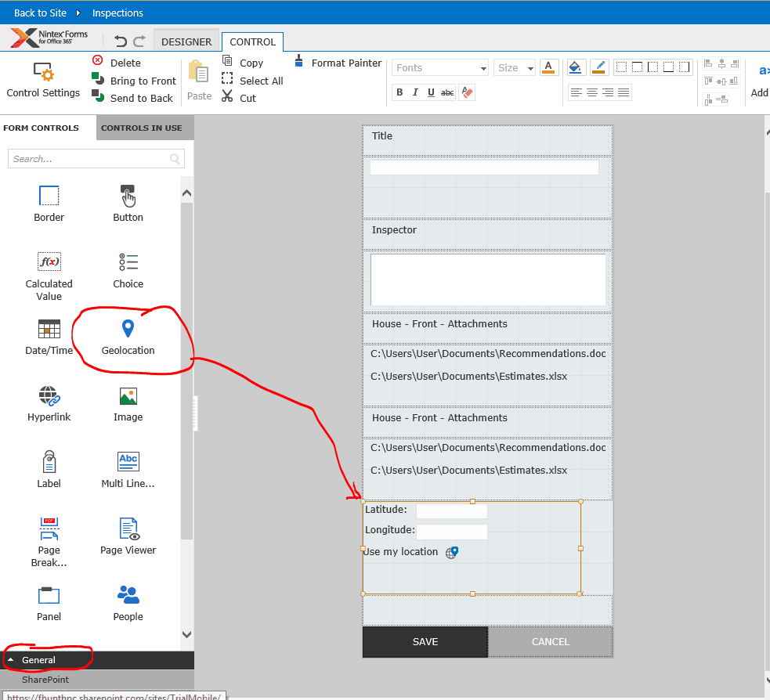Undo the last action
This screenshot has height=700, width=770.
[x=121, y=41]
